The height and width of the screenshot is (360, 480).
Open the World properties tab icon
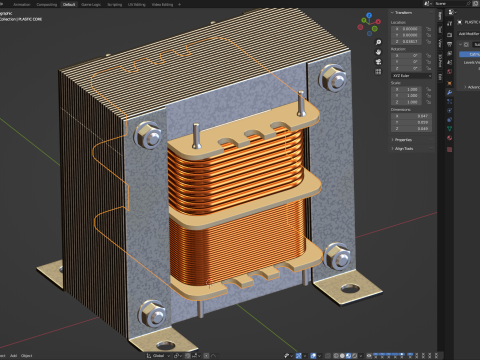(x=450, y=72)
